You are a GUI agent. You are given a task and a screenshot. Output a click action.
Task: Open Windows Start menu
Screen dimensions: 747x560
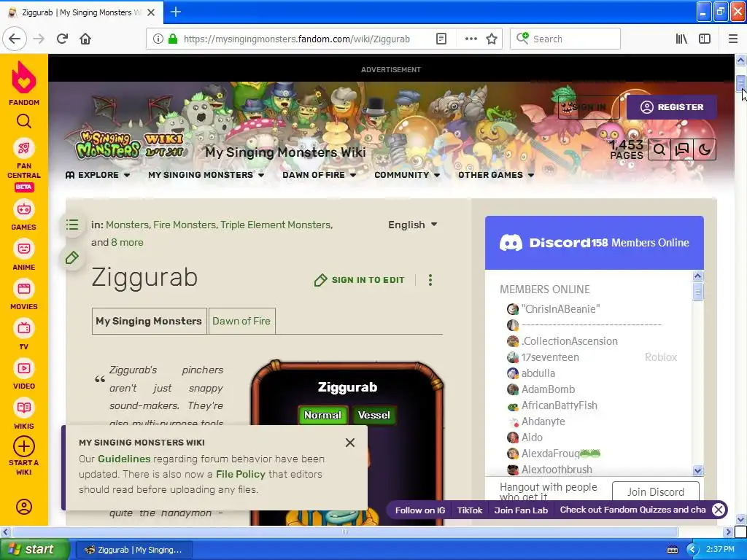(x=35, y=550)
